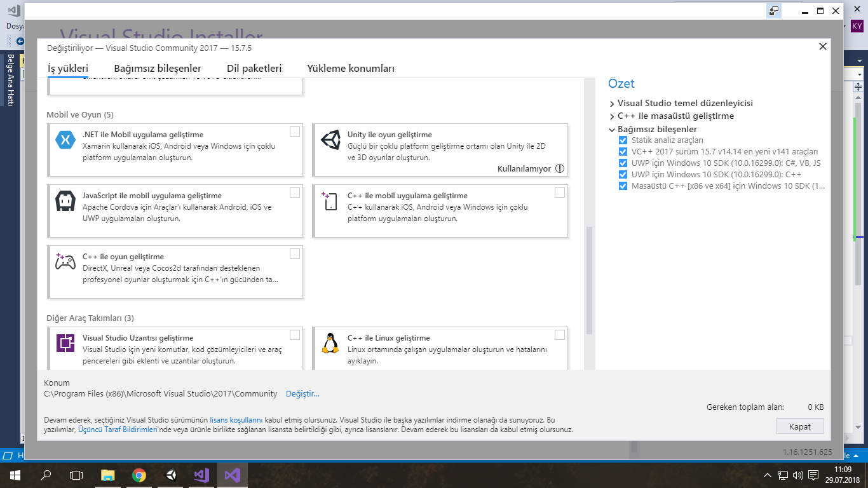
Task: Click the Unity game development logo icon
Action: tap(330, 140)
